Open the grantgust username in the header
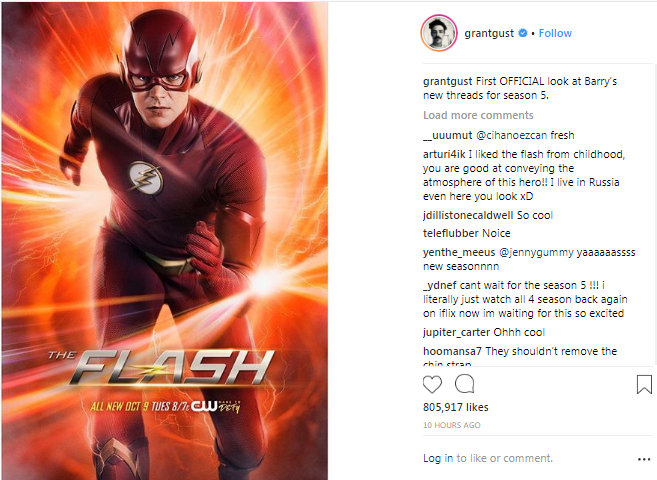The height and width of the screenshot is (480, 657). coord(489,33)
